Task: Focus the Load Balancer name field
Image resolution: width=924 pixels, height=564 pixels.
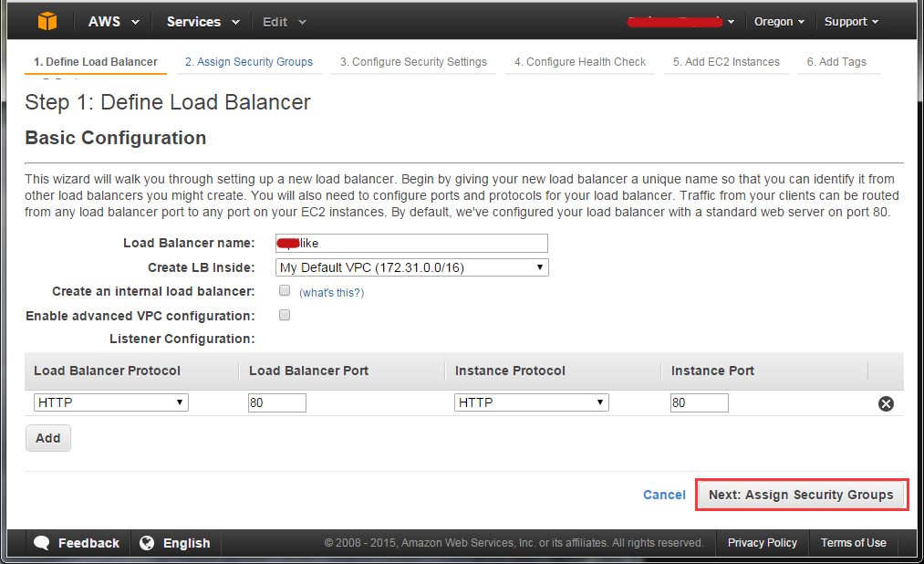Action: tap(412, 244)
